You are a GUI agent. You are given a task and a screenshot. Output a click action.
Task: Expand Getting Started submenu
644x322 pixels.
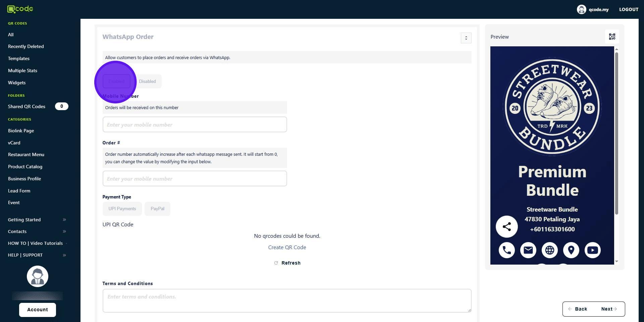tap(64, 220)
